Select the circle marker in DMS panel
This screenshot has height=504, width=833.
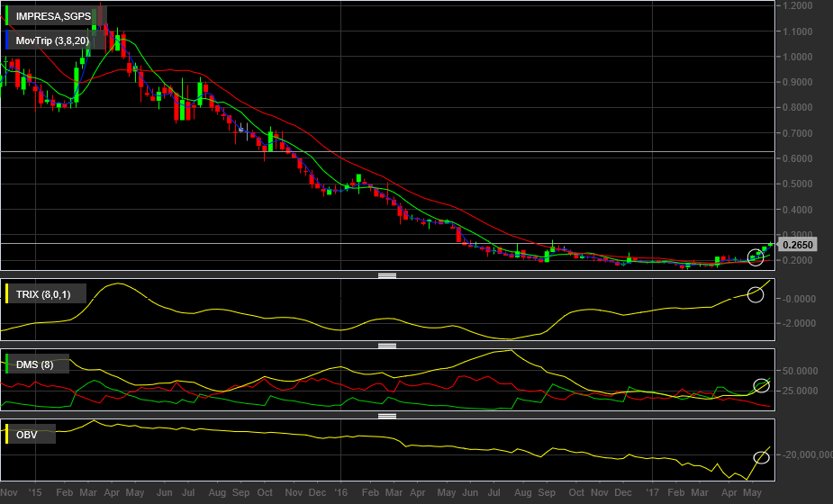click(761, 386)
